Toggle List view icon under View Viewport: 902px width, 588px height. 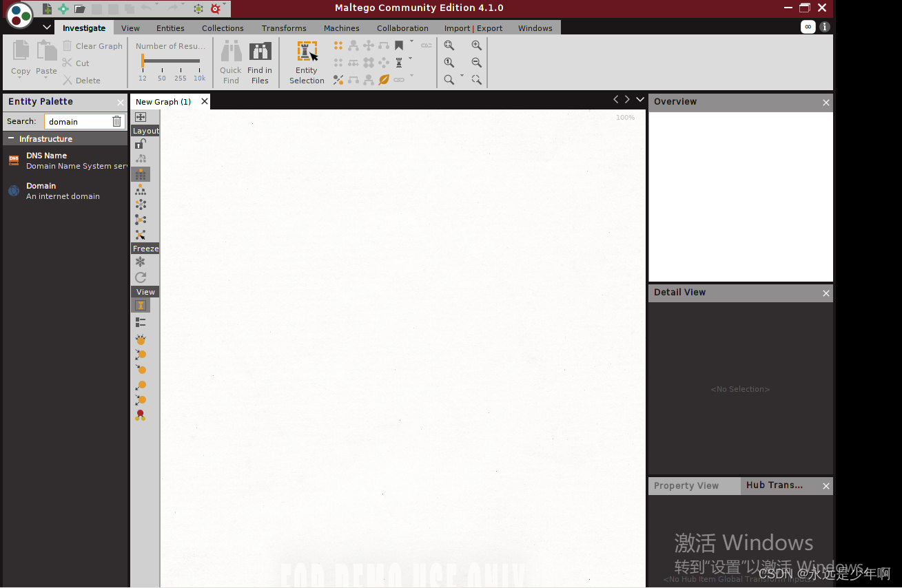point(141,322)
